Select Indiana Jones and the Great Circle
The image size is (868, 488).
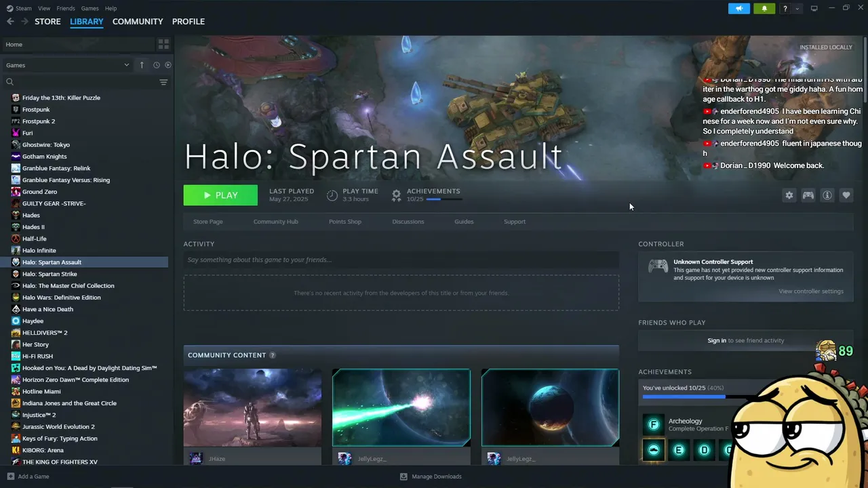(x=84, y=403)
